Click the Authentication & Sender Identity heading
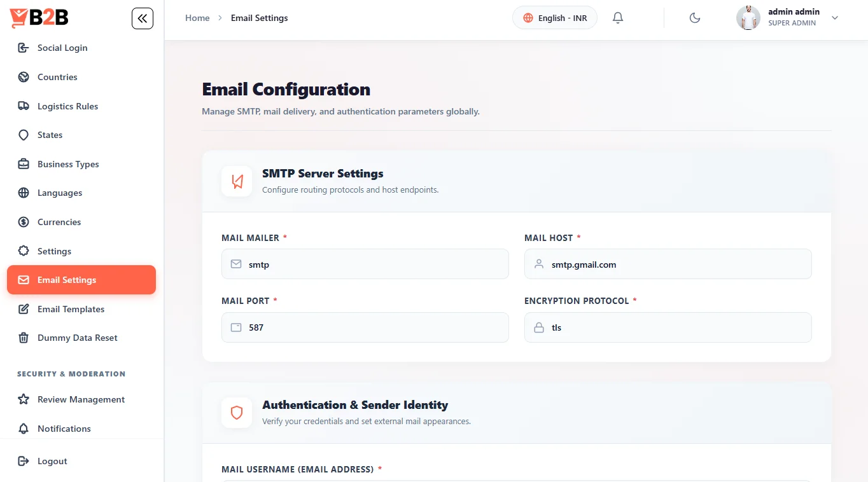Viewport: 868px width, 482px height. (355, 405)
